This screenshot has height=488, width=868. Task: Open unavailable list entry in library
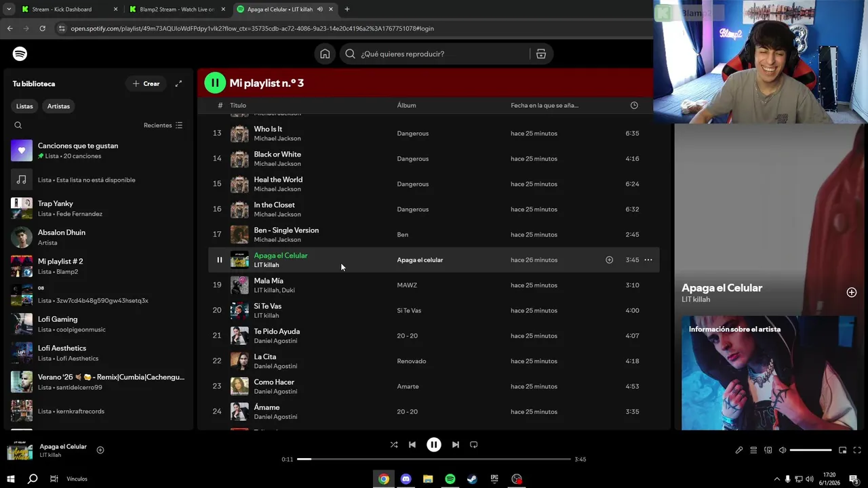[98, 180]
